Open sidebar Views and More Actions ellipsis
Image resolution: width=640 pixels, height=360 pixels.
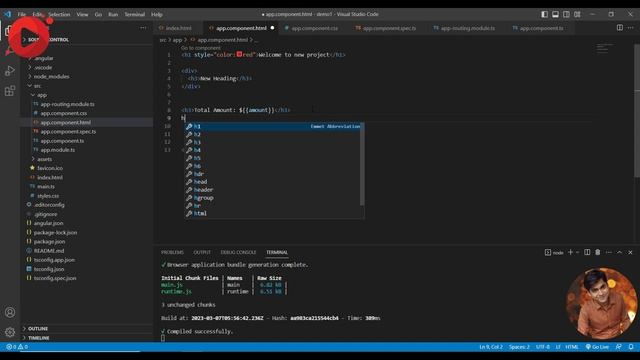pyautogui.click(x=143, y=28)
